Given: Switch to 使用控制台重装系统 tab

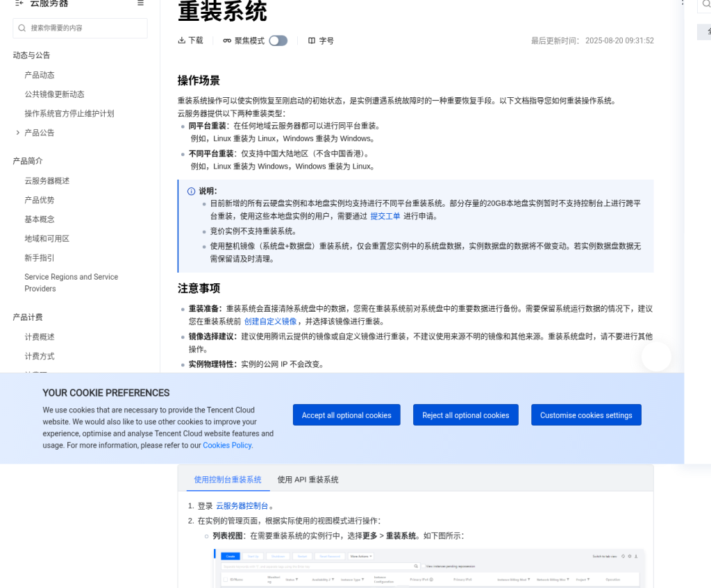Looking at the screenshot, I should pos(228,480).
